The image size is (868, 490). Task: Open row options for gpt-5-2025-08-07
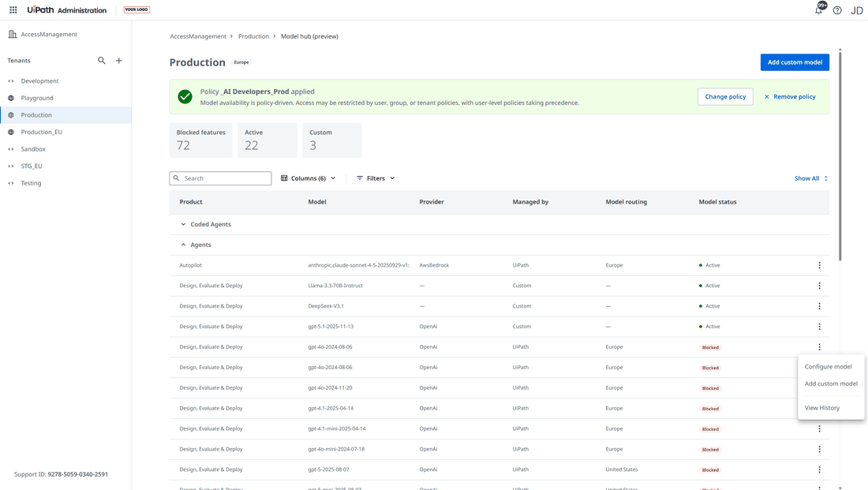[x=819, y=469]
